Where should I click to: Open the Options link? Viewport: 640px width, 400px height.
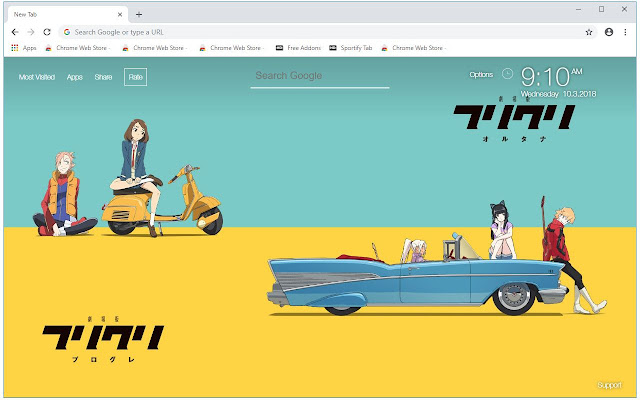coord(481,75)
